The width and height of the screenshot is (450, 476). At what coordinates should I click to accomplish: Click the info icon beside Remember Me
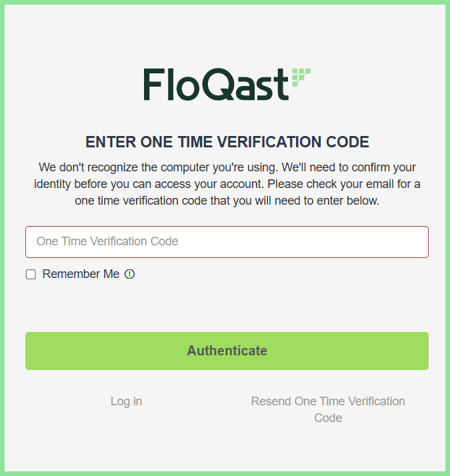click(x=129, y=274)
